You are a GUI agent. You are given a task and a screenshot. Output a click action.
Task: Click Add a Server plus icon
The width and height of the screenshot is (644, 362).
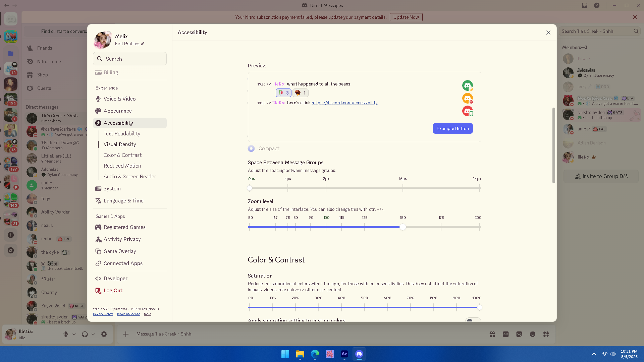pyautogui.click(x=11, y=235)
